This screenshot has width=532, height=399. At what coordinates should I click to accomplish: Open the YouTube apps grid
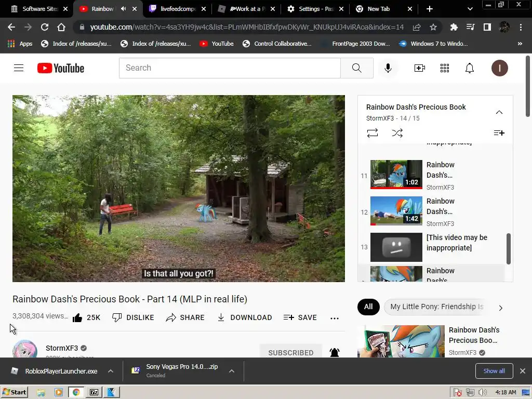pyautogui.click(x=445, y=68)
